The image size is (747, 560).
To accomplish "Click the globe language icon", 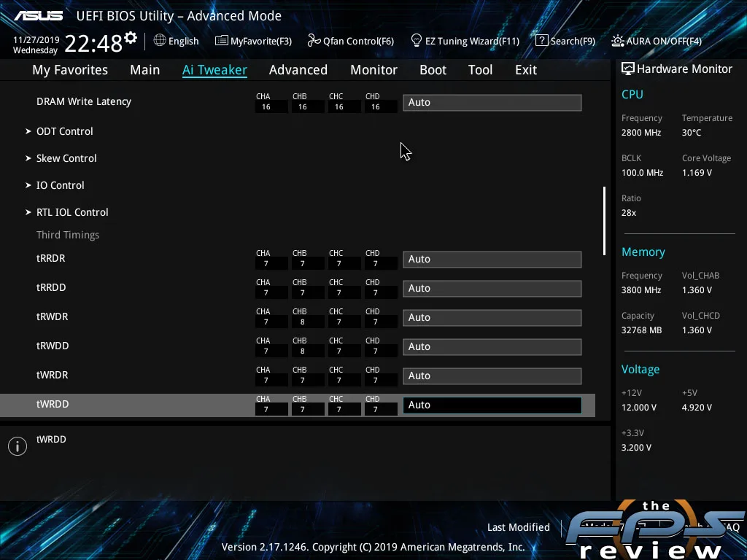I will [x=160, y=41].
